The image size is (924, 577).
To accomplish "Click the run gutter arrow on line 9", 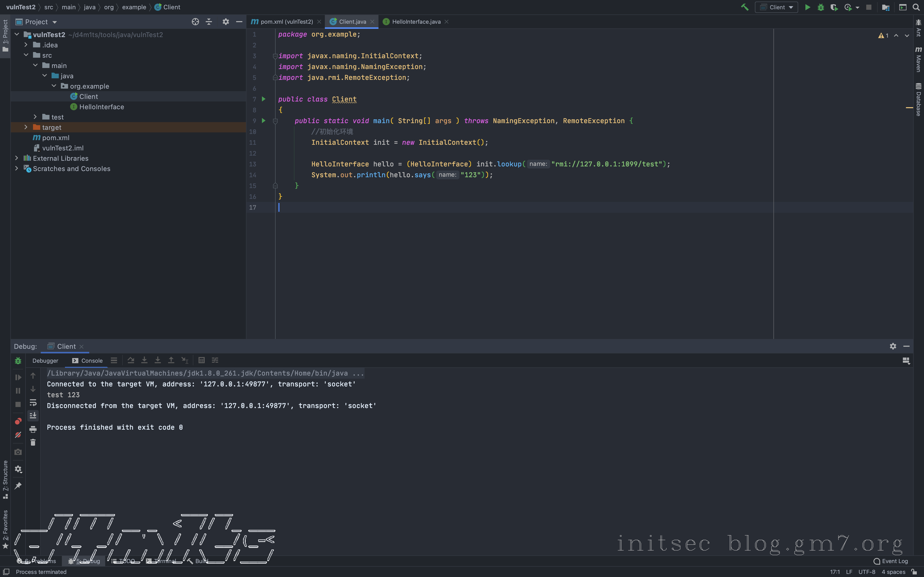I will click(x=263, y=121).
